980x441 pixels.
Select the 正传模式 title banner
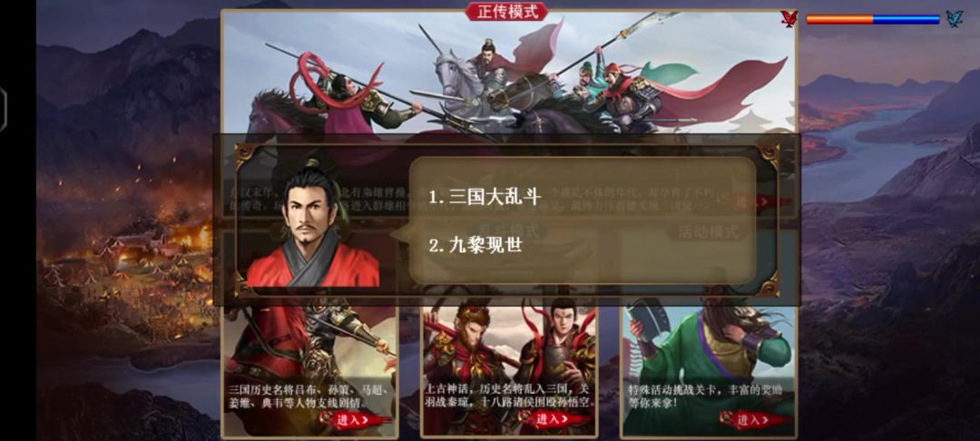pyautogui.click(x=507, y=12)
